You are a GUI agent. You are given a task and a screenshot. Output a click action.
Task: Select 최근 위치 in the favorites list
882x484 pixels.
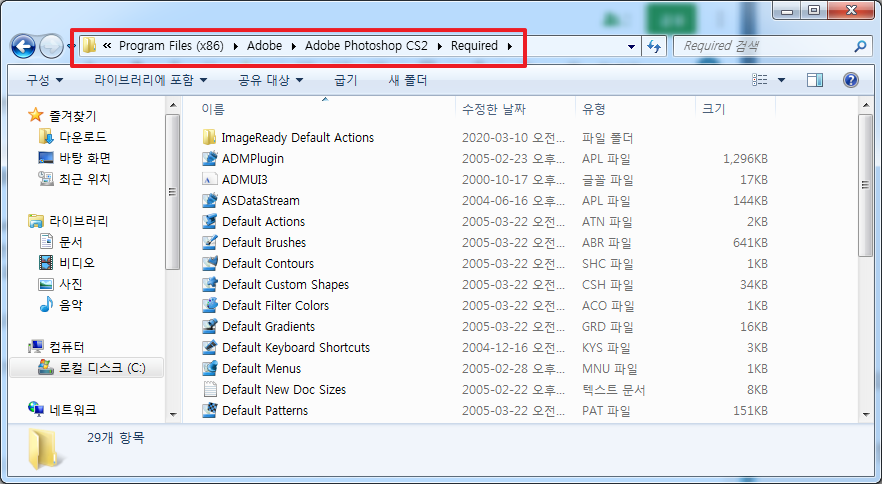(x=85, y=179)
